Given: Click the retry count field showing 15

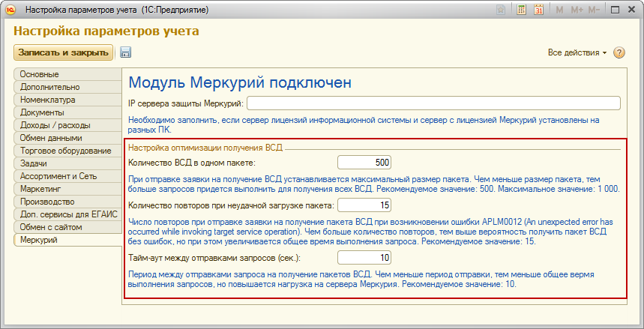Looking at the screenshot, I should 364,205.
